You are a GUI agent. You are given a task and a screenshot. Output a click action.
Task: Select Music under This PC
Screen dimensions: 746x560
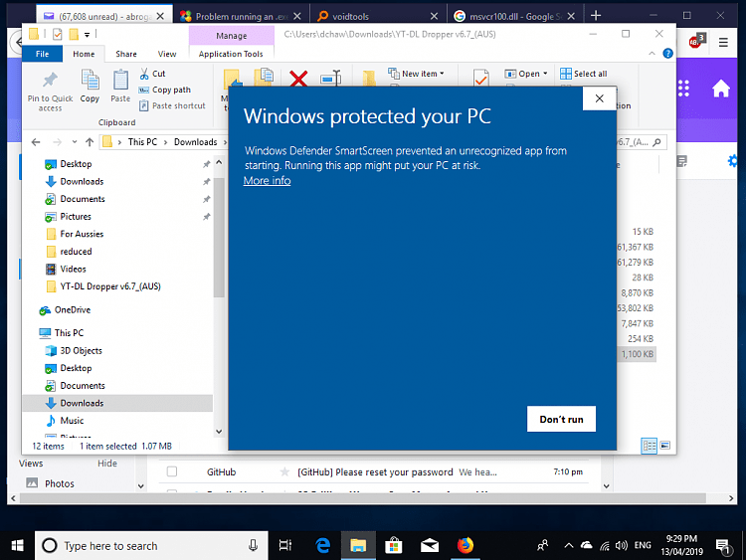tap(72, 421)
